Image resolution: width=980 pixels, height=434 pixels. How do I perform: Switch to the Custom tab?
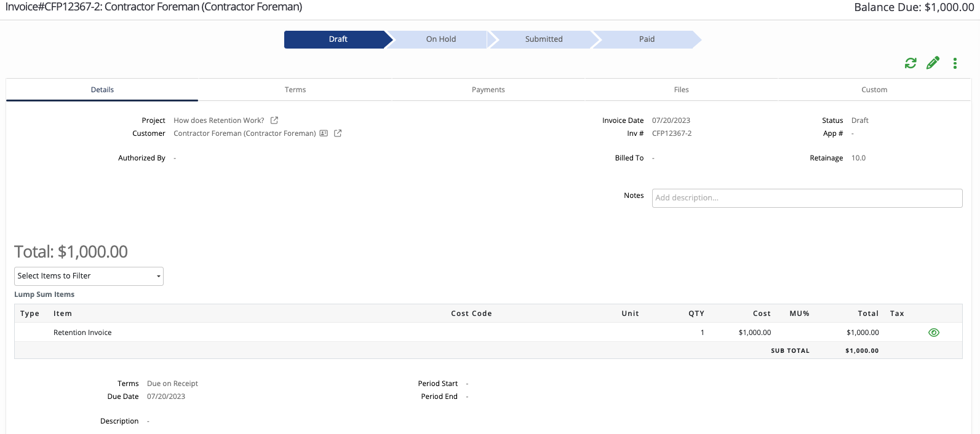874,90
